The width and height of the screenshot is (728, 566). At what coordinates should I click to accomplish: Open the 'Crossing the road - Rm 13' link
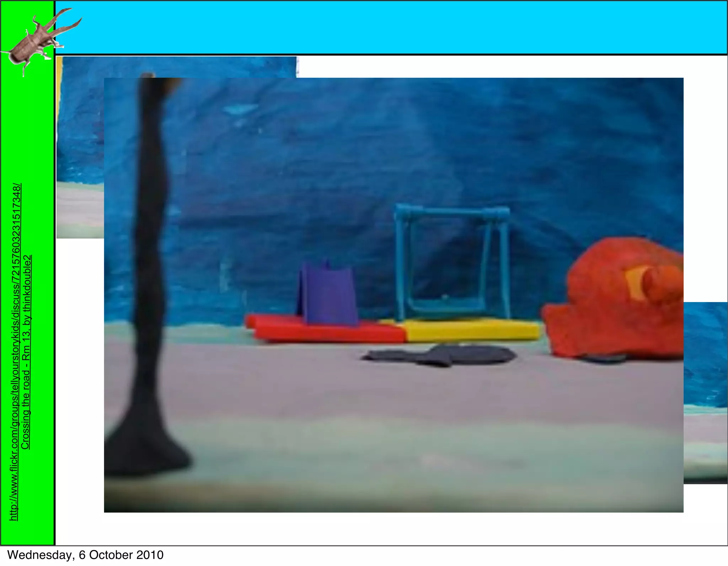point(26,352)
